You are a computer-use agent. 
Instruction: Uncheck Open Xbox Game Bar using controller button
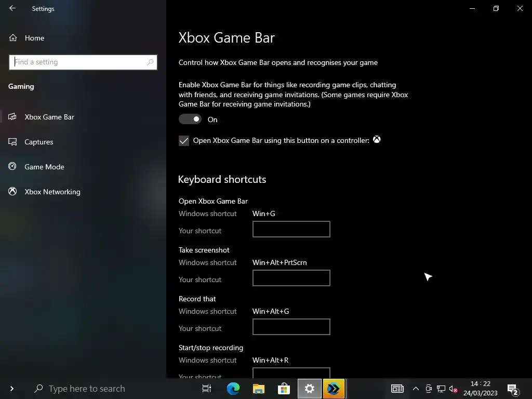click(184, 140)
